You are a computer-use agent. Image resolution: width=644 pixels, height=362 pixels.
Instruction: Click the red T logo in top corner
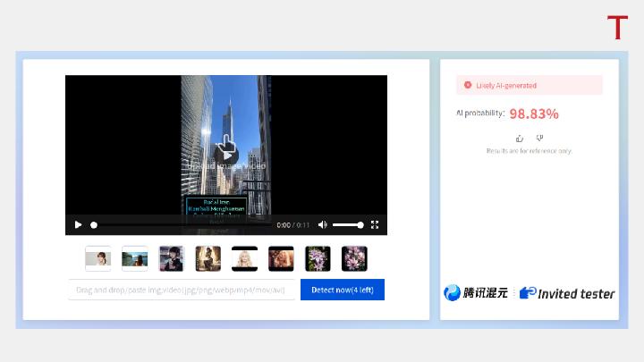[x=617, y=28]
